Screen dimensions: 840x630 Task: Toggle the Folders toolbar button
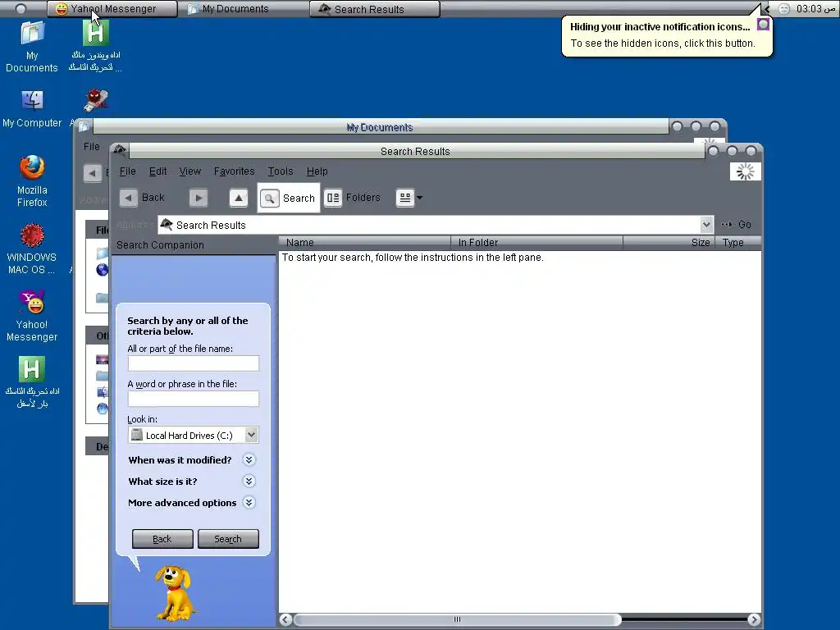coord(352,198)
